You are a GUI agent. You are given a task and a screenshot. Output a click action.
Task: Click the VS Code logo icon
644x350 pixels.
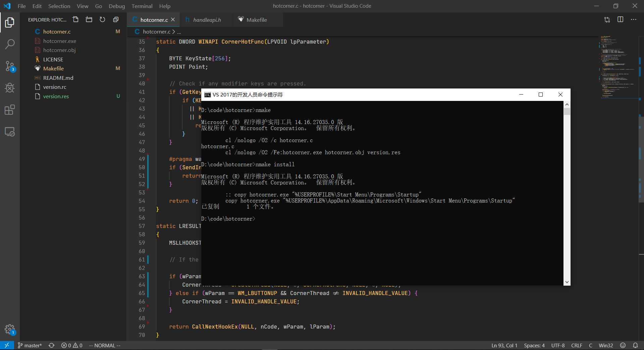(x=7, y=6)
